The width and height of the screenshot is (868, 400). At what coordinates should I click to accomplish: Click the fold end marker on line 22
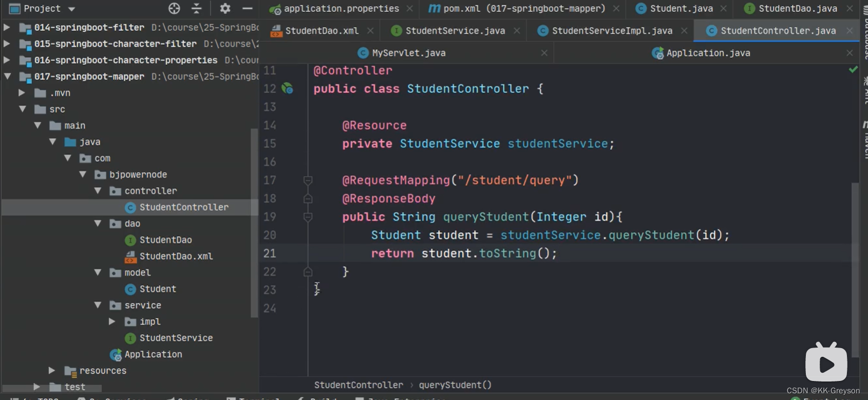tap(308, 272)
